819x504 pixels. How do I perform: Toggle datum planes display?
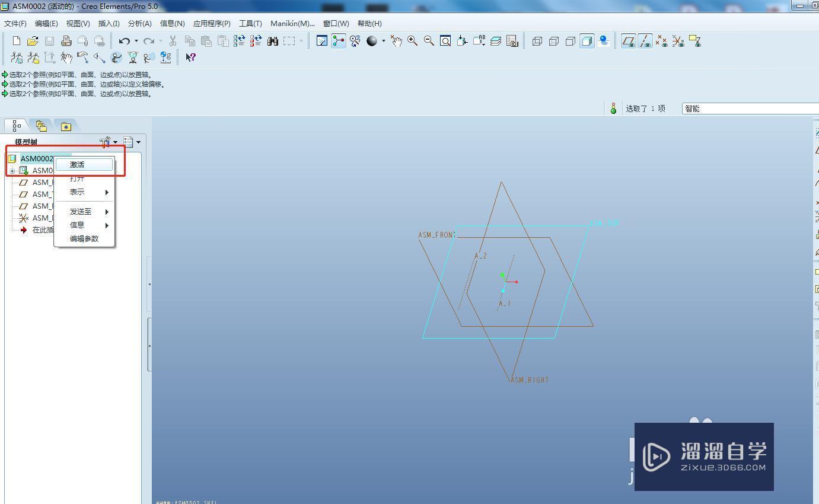click(629, 41)
